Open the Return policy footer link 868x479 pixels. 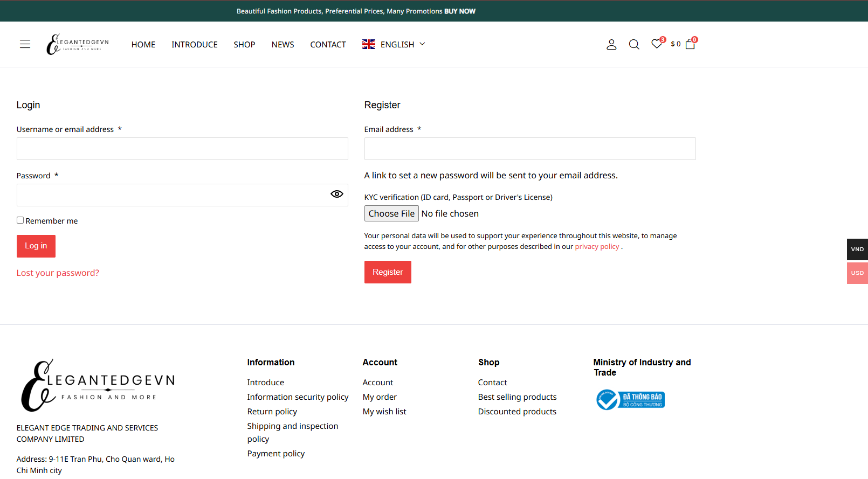pos(272,412)
